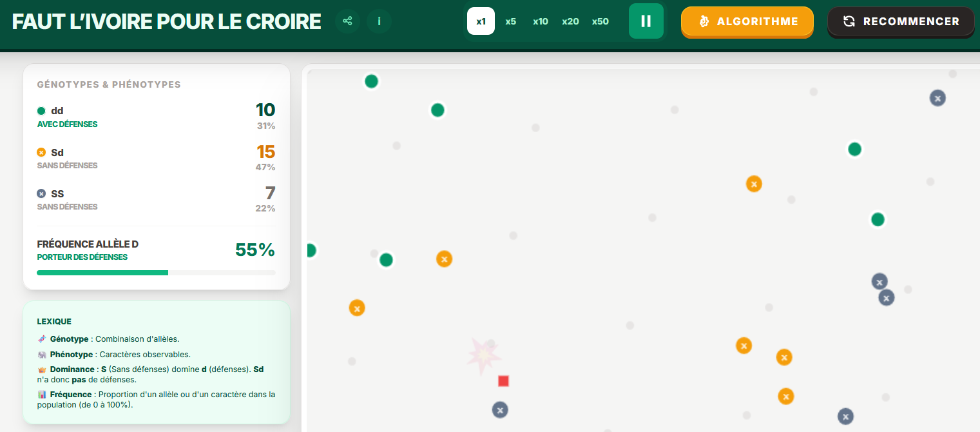Click the orange Sd legend icon
This screenshot has height=432, width=980.
coord(41,153)
